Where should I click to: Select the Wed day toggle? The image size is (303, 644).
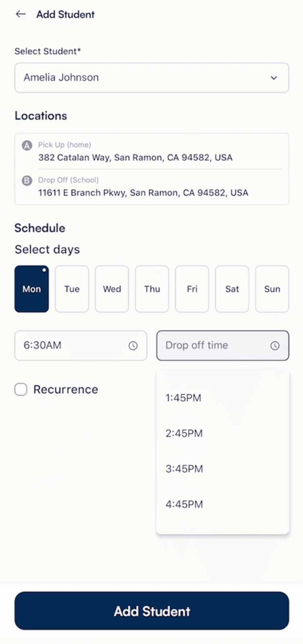click(112, 289)
